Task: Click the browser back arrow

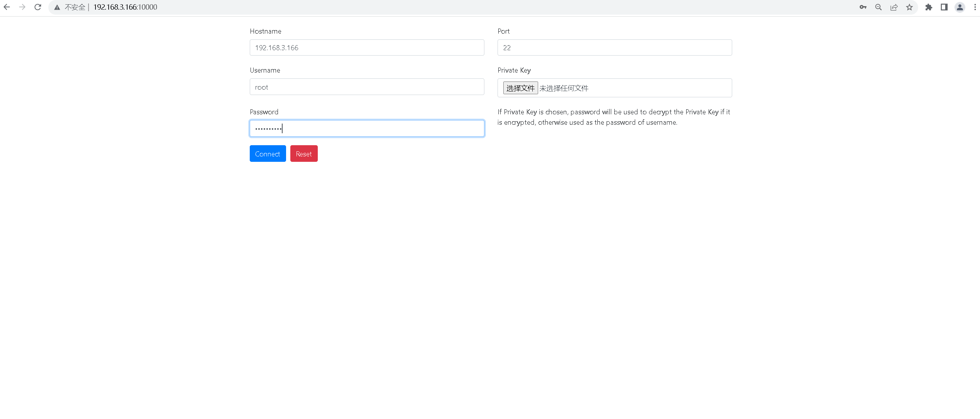Action: pos(7,7)
